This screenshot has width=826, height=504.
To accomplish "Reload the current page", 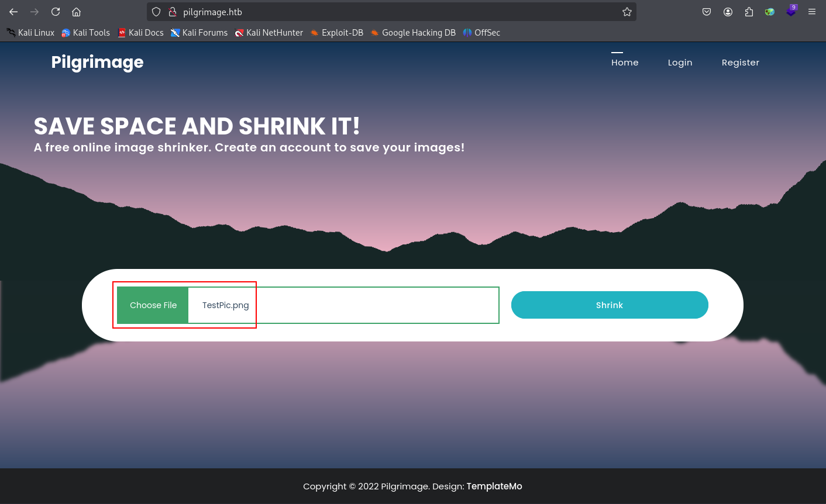I will [56, 12].
